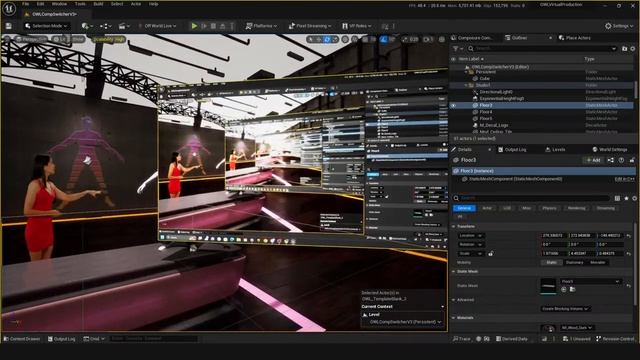The height and width of the screenshot is (360, 640).
Task: Collapse the Static Mesh section
Action: [453, 271]
